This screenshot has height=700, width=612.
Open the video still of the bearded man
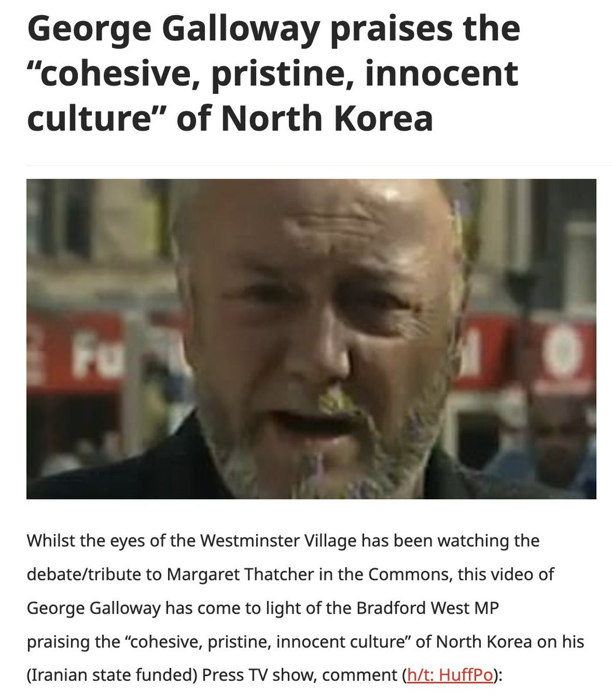coord(311,339)
